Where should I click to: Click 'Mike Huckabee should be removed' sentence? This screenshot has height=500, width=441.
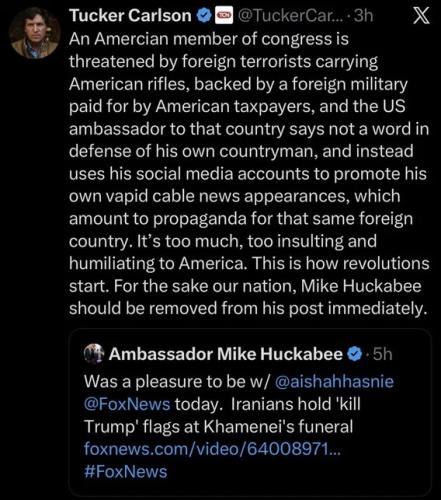pos(248,297)
